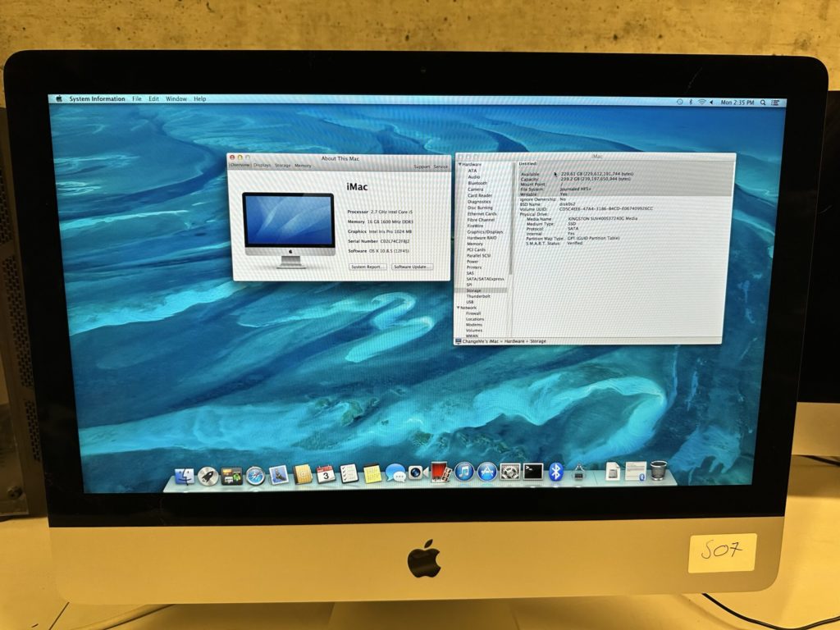Image resolution: width=840 pixels, height=630 pixels.
Task: Select Audio in hardware list
Action: coord(474,177)
